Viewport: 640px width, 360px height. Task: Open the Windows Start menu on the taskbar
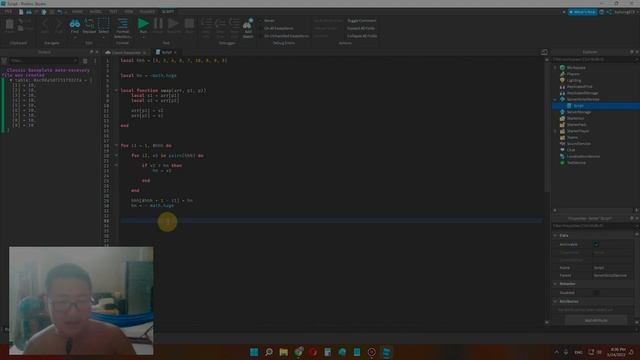click(254, 352)
